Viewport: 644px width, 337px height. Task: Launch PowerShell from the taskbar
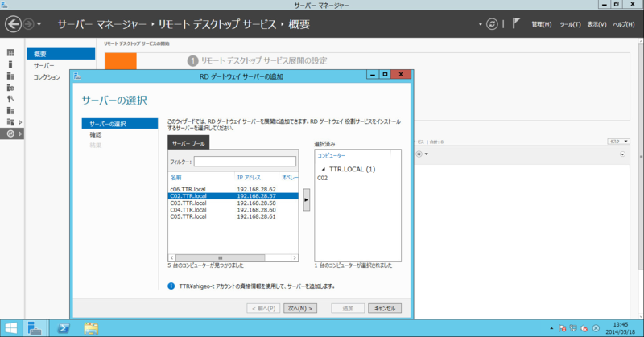tap(64, 328)
